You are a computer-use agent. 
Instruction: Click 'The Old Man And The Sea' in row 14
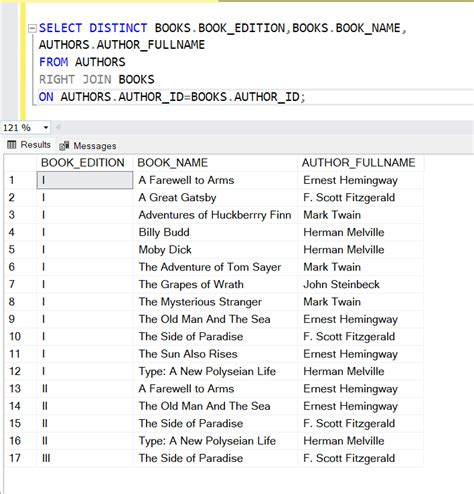(x=215, y=406)
